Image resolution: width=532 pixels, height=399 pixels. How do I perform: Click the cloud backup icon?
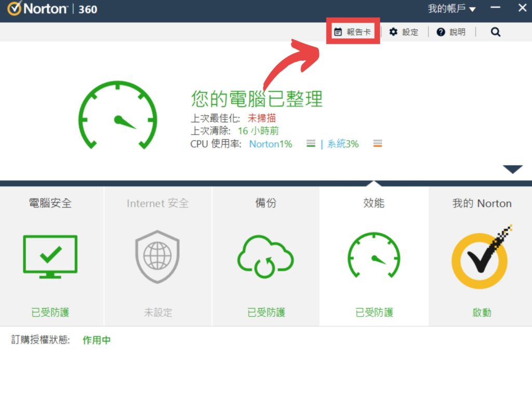[x=265, y=257]
